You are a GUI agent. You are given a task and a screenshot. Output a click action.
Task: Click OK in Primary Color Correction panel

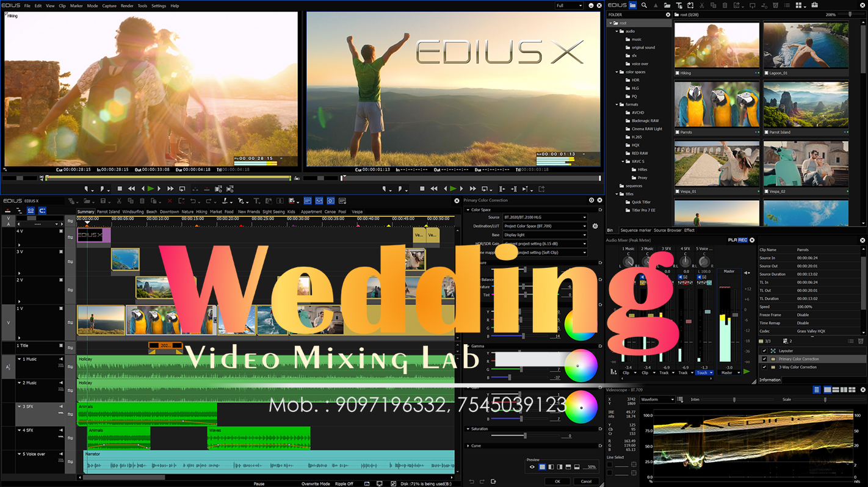pos(557,481)
